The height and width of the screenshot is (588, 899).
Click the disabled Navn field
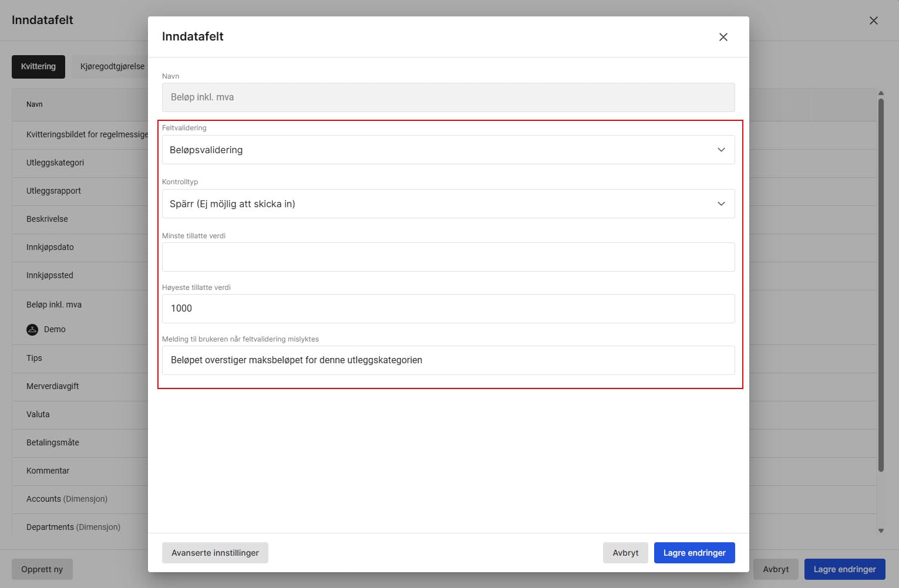[x=448, y=97]
